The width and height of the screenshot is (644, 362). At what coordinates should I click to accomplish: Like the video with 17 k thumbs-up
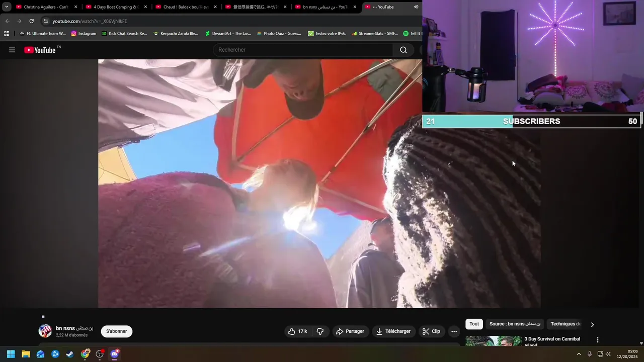297,331
